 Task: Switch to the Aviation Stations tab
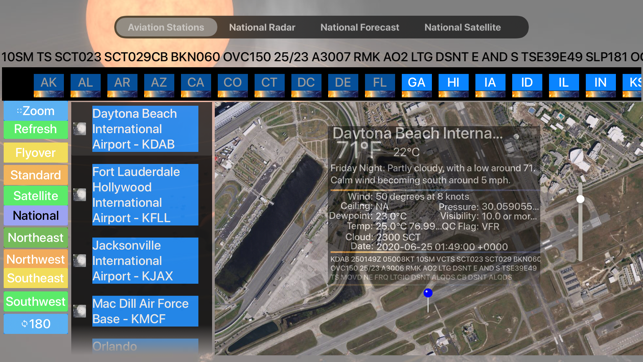tap(166, 27)
